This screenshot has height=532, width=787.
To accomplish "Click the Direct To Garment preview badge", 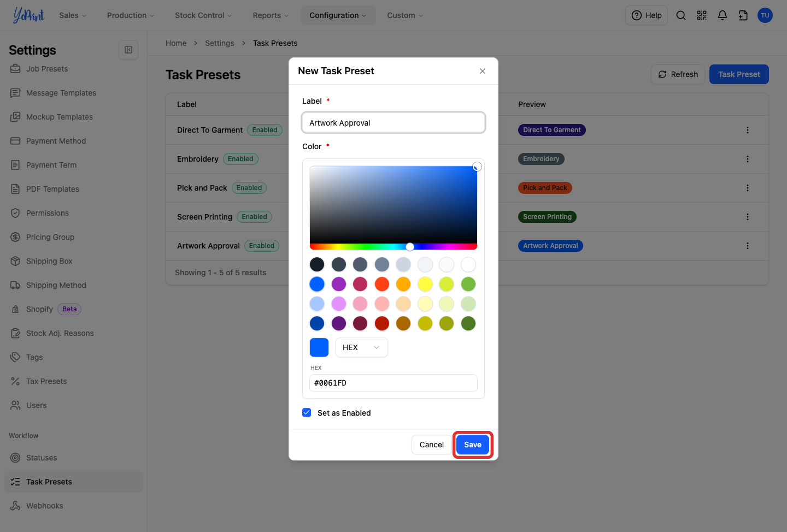I will point(551,130).
